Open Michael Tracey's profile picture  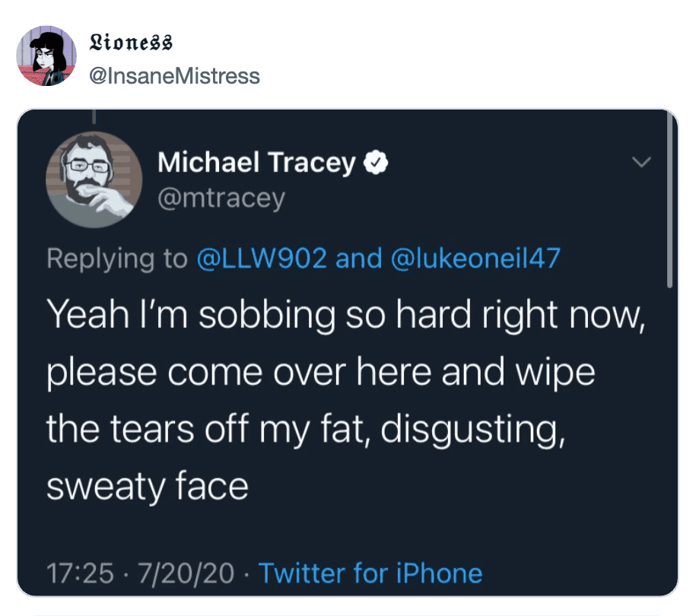(94, 180)
